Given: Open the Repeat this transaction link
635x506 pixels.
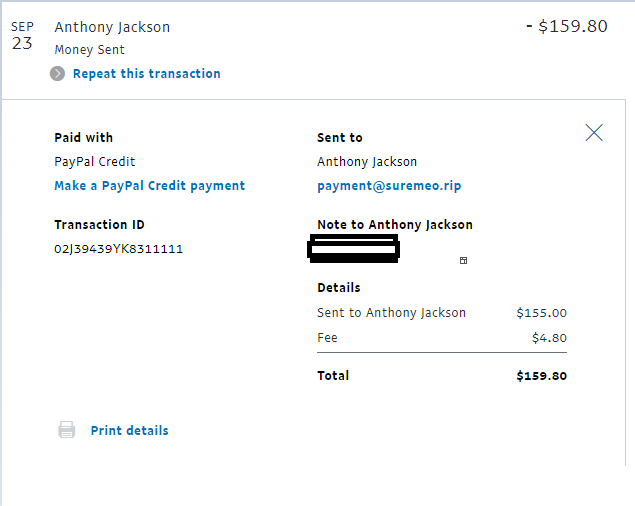Looking at the screenshot, I should (x=147, y=74).
